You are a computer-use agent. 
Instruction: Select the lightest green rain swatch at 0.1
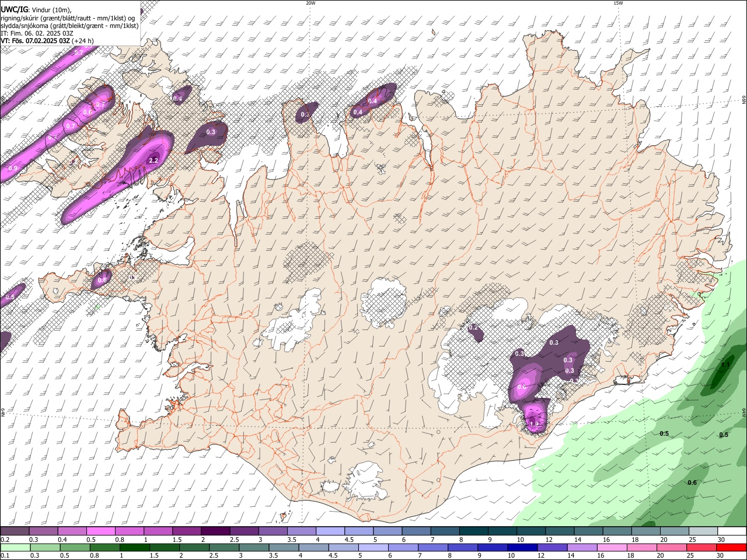[15, 548]
